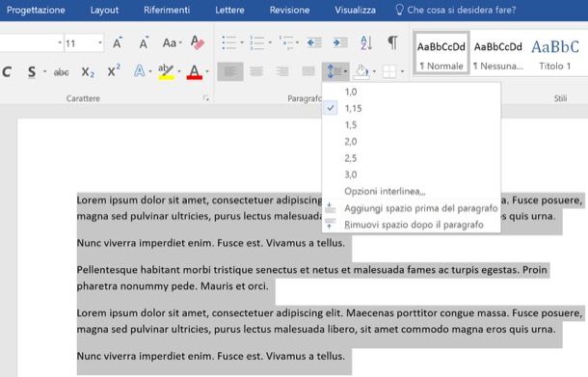588x377 pixels.
Task: Apply subscript formatting
Action: point(88,71)
